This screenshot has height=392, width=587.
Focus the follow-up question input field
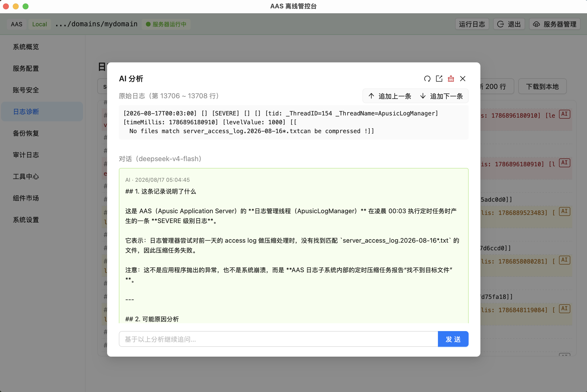pyautogui.click(x=279, y=339)
